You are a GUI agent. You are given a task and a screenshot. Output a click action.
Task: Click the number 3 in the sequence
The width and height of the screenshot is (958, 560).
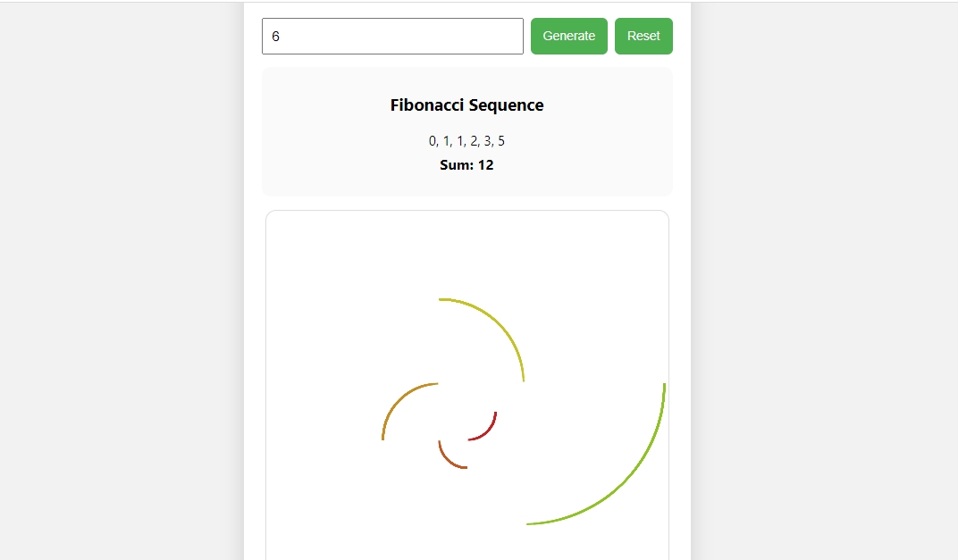[x=488, y=141]
